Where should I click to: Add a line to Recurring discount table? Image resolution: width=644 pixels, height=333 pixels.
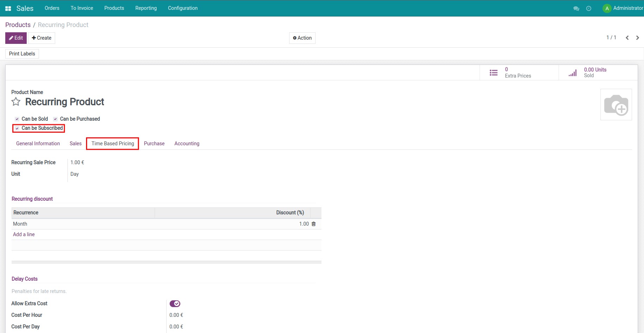point(24,234)
